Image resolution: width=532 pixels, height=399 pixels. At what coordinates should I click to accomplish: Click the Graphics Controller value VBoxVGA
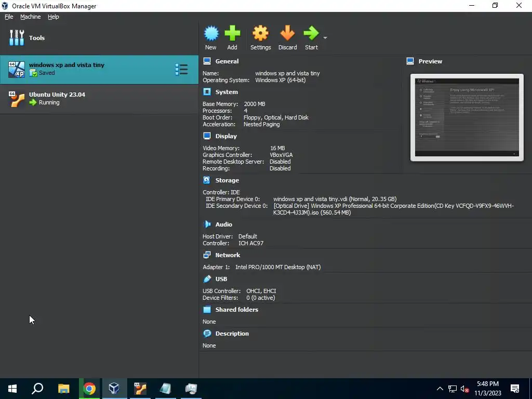(281, 155)
